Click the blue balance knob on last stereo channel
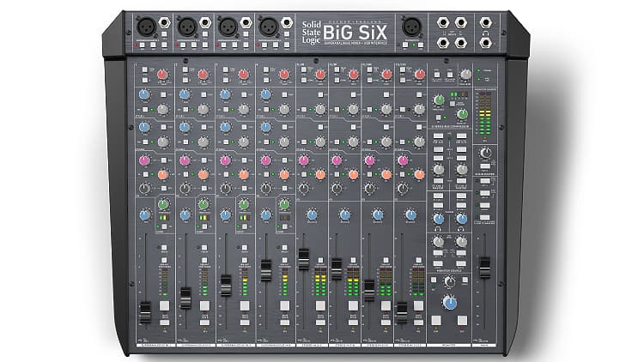The width and height of the screenshot is (644, 362). click(410, 214)
